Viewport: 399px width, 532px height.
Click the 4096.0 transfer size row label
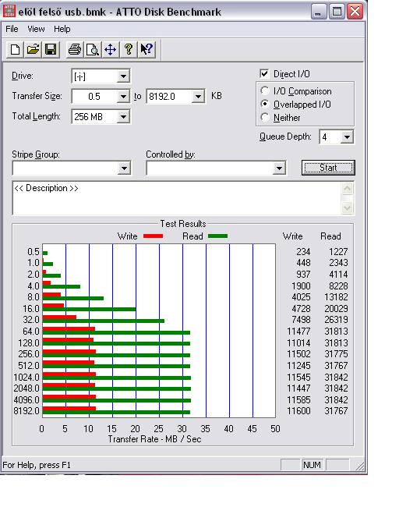tap(26, 399)
